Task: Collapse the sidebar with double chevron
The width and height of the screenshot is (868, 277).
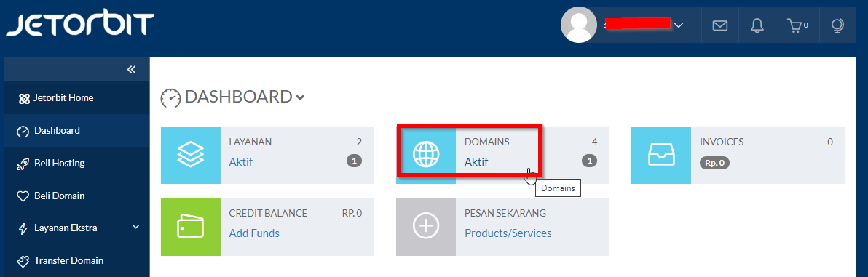Action: (x=131, y=69)
